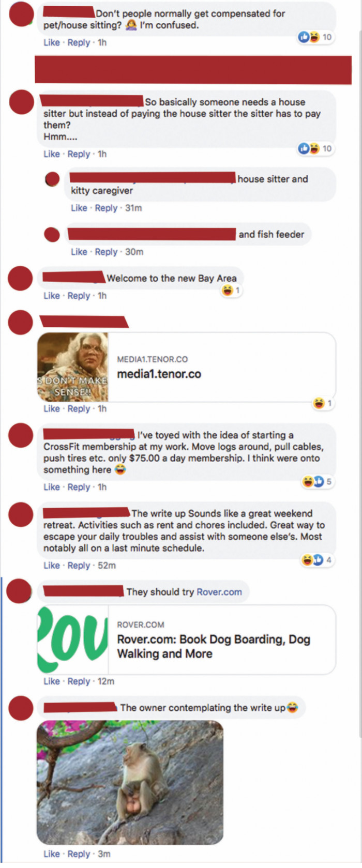Play the "Don't make sense" GIF thumbnail
Viewport: 362px width, 868px height.
click(72, 367)
